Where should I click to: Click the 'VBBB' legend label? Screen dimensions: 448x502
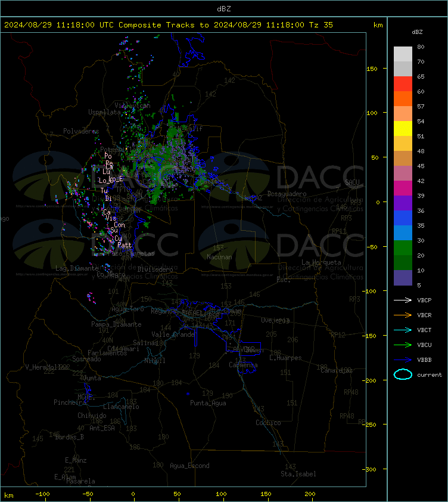click(424, 360)
